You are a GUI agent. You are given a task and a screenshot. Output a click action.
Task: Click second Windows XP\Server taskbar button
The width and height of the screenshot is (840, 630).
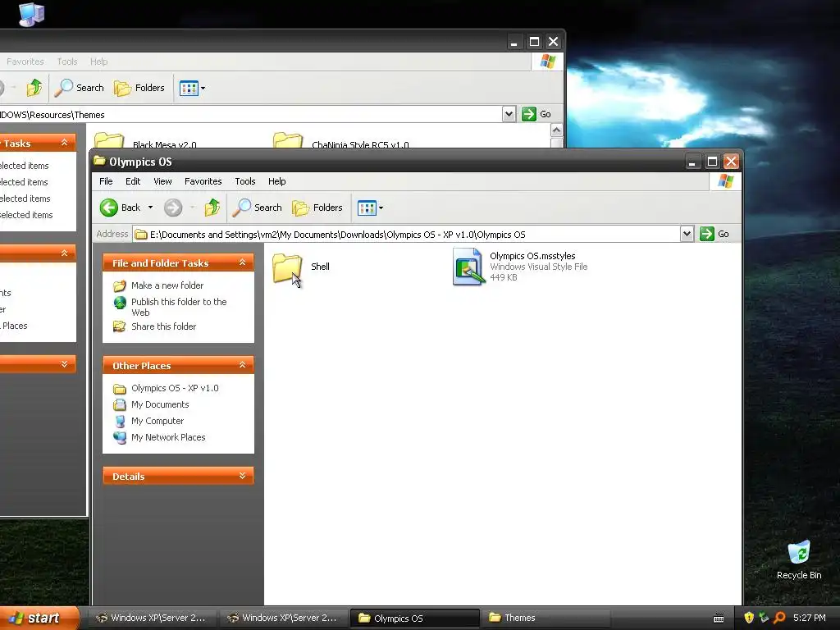(x=284, y=618)
